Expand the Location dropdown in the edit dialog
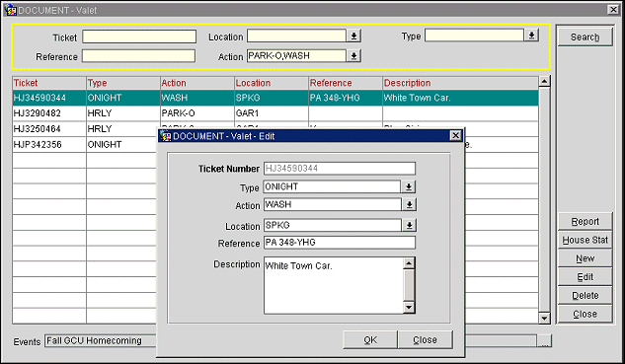 409,226
